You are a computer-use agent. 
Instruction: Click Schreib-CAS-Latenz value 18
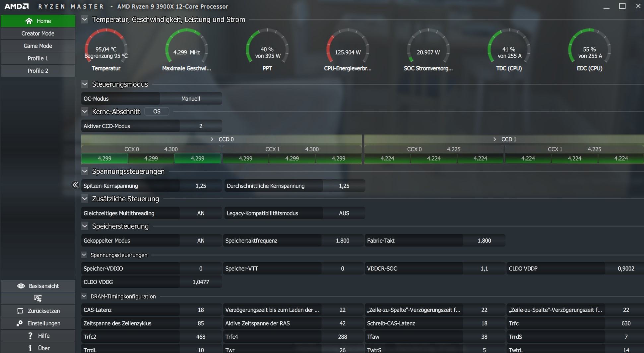coord(484,323)
